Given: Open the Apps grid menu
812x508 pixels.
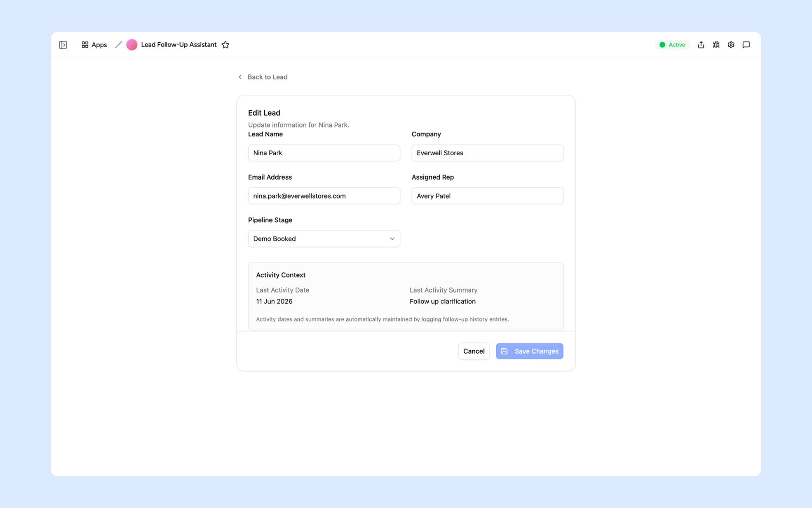Looking at the screenshot, I should [x=94, y=45].
